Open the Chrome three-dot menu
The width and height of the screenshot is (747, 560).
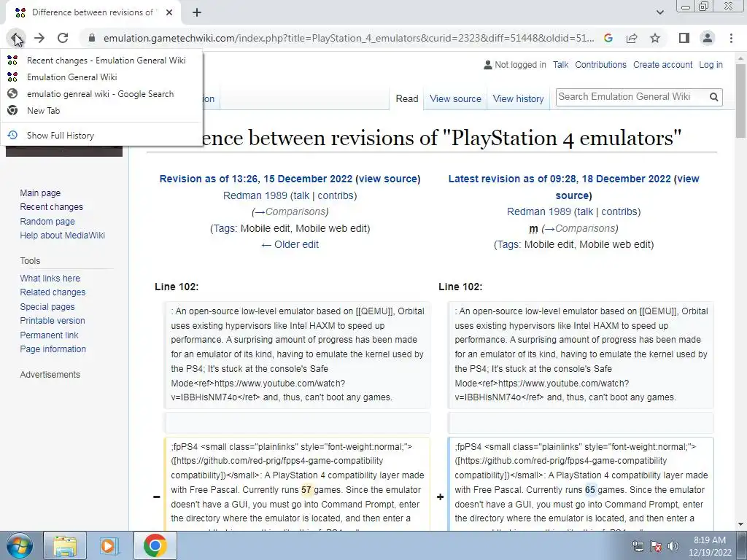click(x=731, y=38)
